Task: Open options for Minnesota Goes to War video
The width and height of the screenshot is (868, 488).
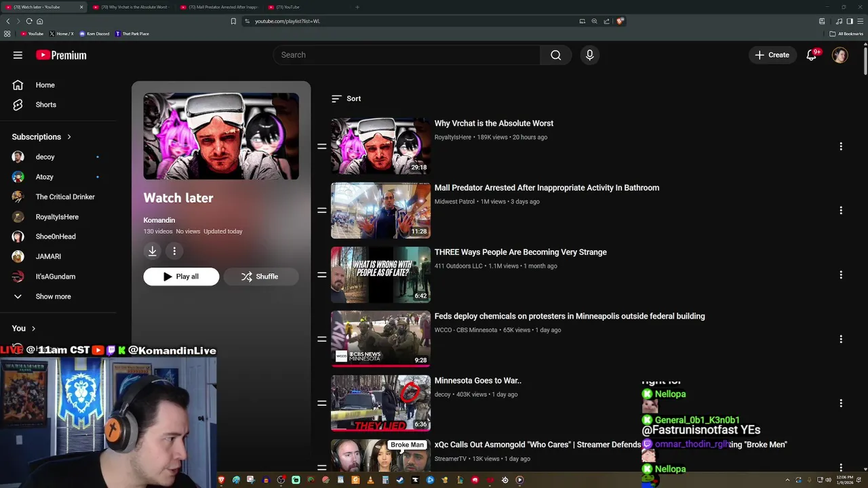Action: coord(841,403)
